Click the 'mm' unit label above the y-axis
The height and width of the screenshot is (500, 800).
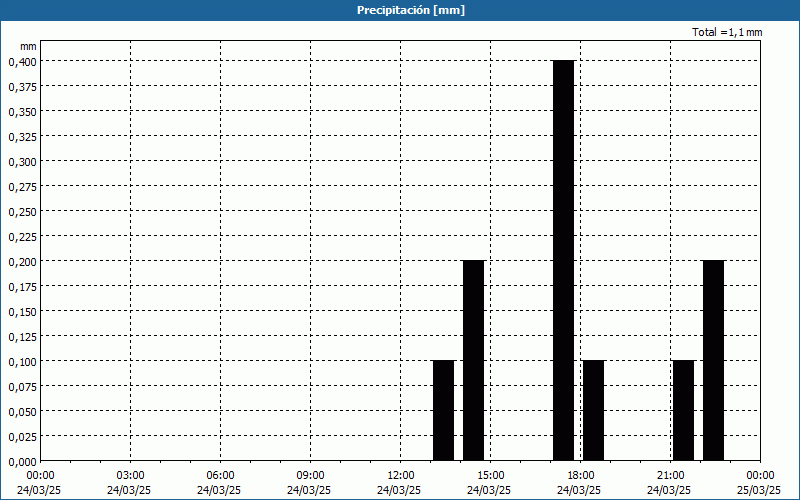pos(28,46)
